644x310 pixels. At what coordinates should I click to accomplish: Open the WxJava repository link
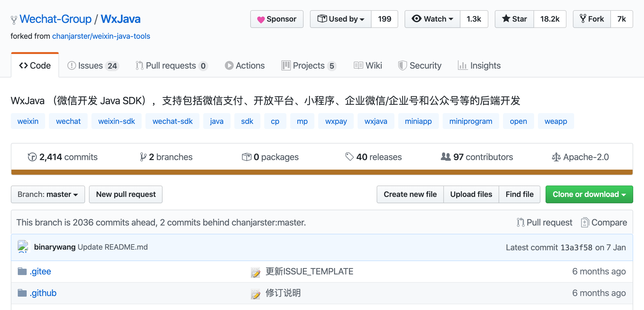point(121,19)
